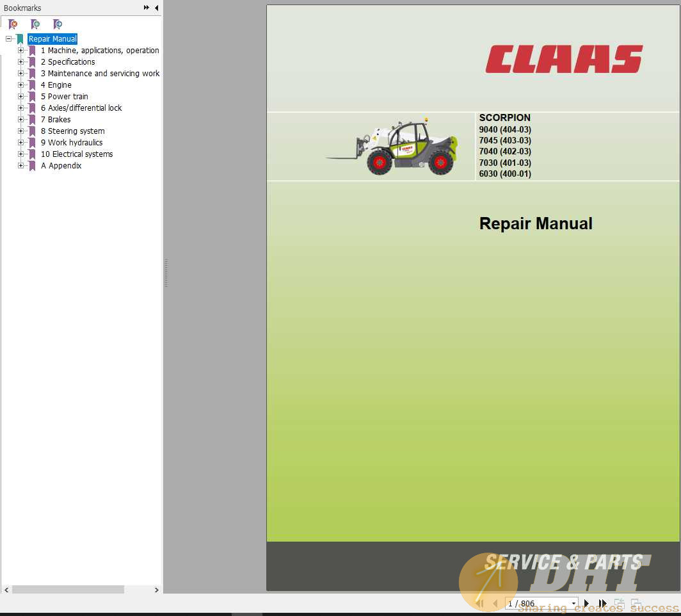The width and height of the screenshot is (681, 616).
Task: Open the A Appendix bookmark
Action: [61, 165]
